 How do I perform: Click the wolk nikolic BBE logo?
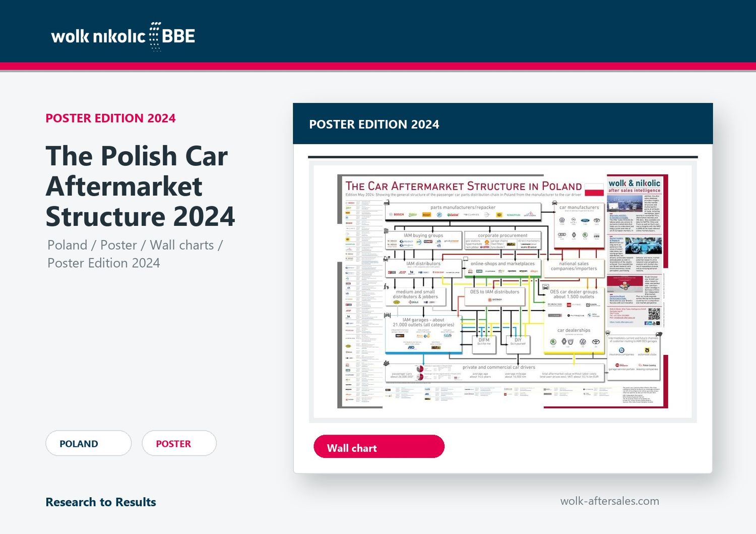[x=123, y=36]
